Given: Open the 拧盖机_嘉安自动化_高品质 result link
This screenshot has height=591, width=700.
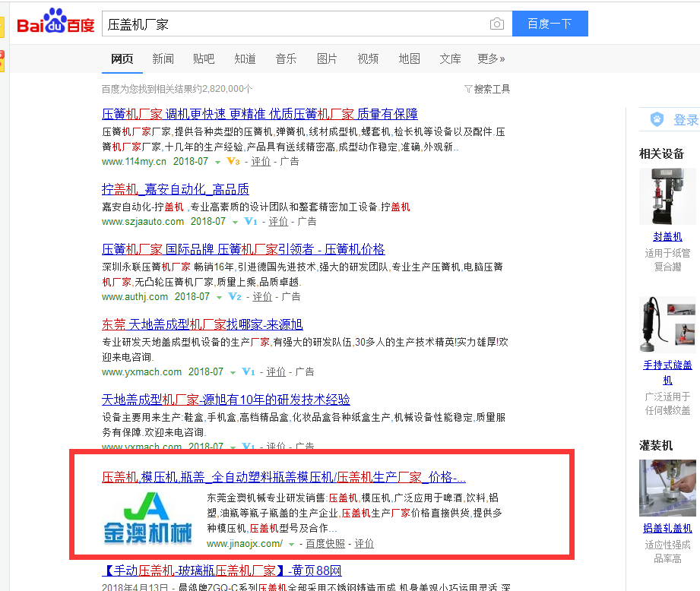Looking at the screenshot, I should pyautogui.click(x=176, y=189).
